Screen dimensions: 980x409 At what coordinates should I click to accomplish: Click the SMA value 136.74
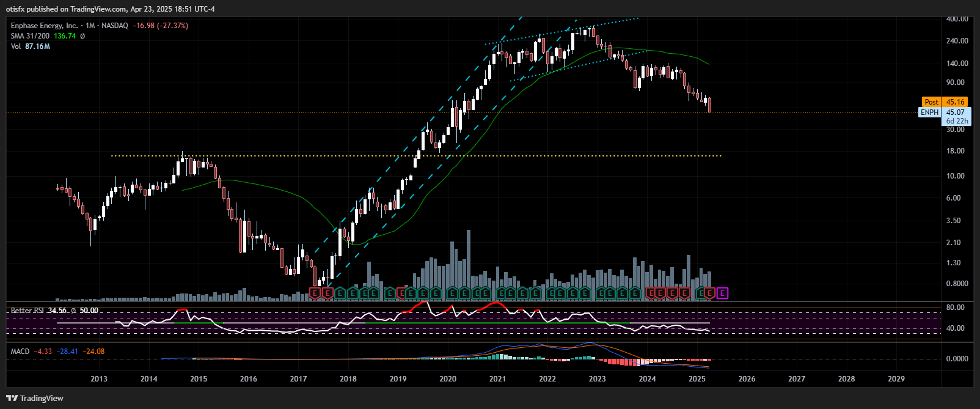point(65,36)
